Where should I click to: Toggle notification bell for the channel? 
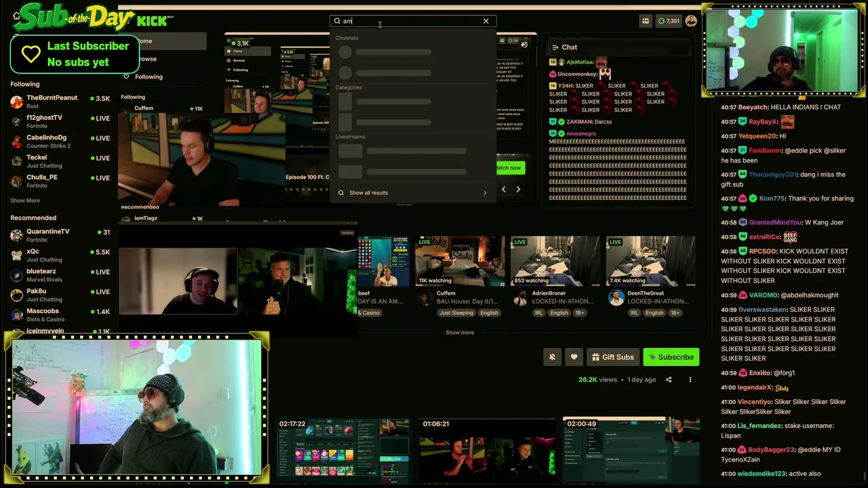coord(552,357)
